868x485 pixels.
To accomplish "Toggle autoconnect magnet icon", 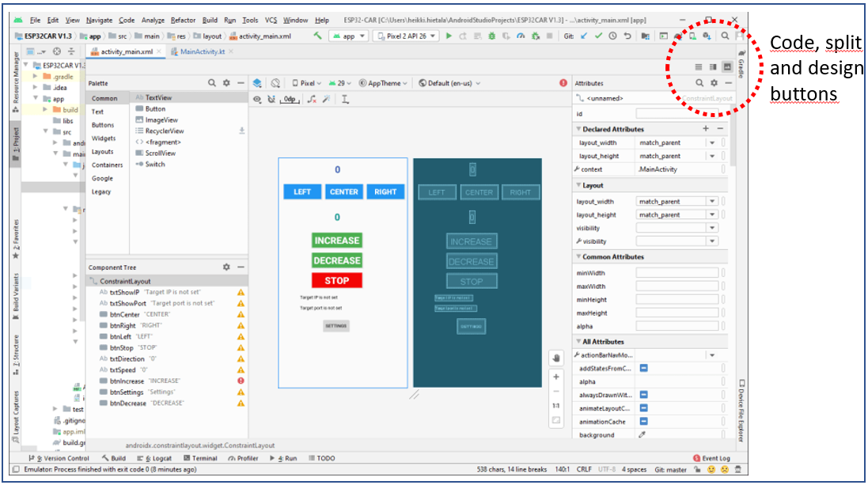I will point(272,99).
